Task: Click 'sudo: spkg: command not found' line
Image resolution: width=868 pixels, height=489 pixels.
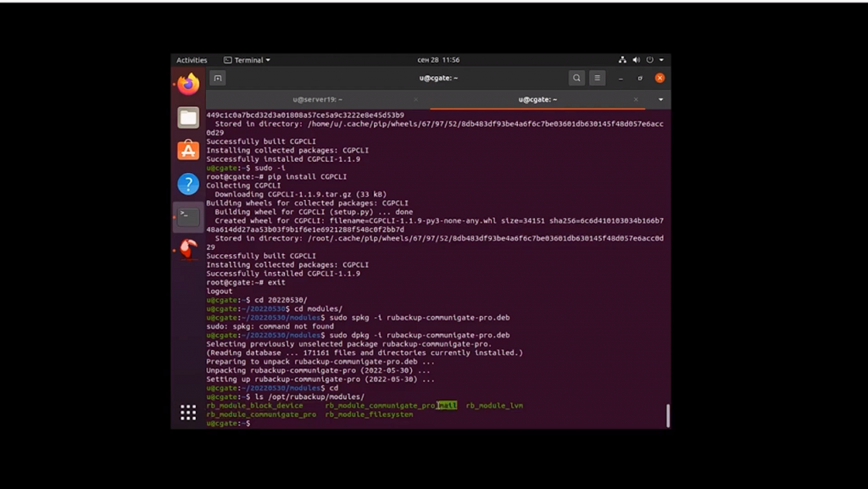Action: (270, 326)
